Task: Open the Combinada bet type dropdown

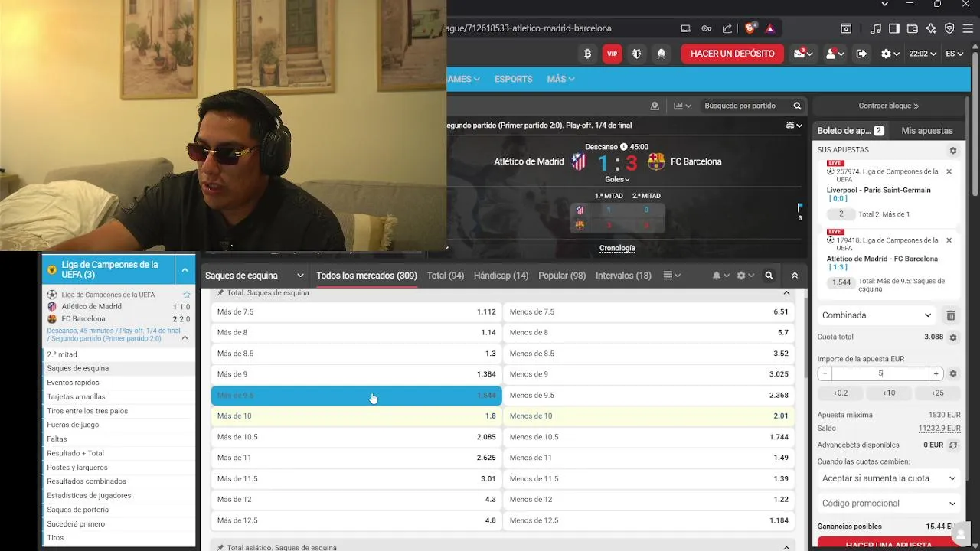Action: click(877, 315)
